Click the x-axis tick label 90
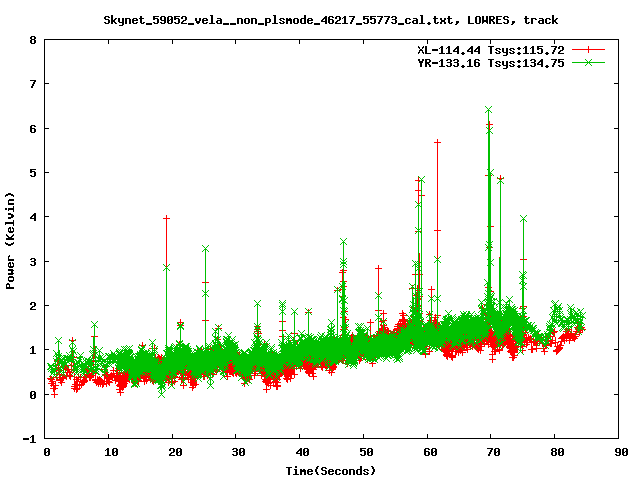The height and width of the screenshot is (480, 640). point(618,452)
